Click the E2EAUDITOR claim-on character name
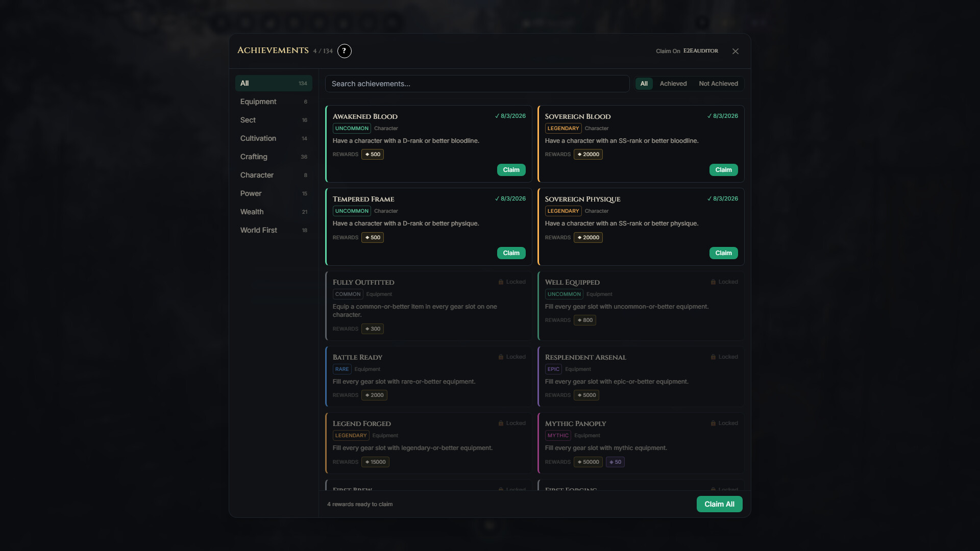The height and width of the screenshot is (551, 980). point(701,51)
